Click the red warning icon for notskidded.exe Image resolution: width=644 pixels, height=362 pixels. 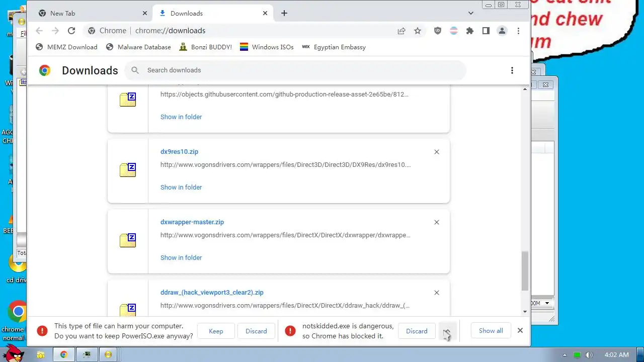(x=290, y=331)
